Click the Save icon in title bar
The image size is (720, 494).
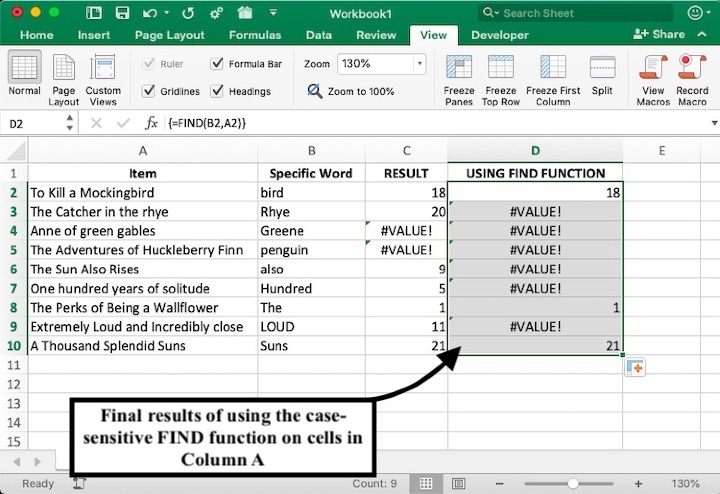[x=122, y=14]
